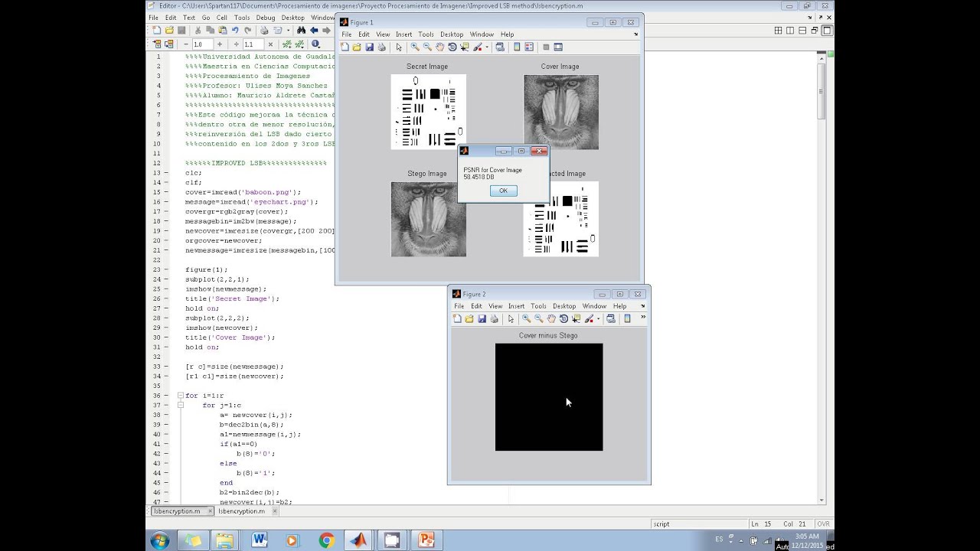The height and width of the screenshot is (551, 980).
Task: Collapse the inner for j=1:c loop
Action: pos(181,406)
